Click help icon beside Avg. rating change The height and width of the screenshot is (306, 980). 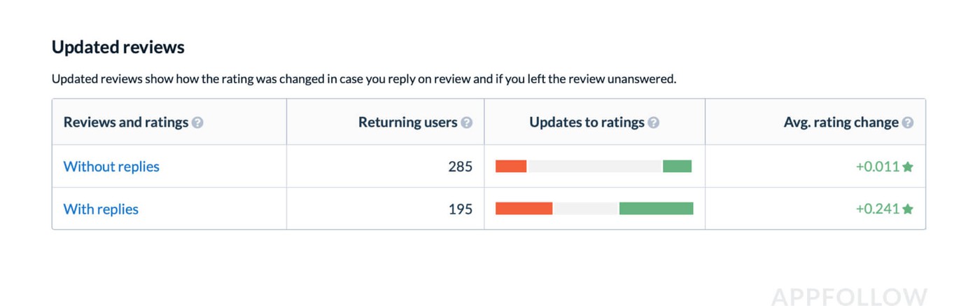tap(907, 123)
